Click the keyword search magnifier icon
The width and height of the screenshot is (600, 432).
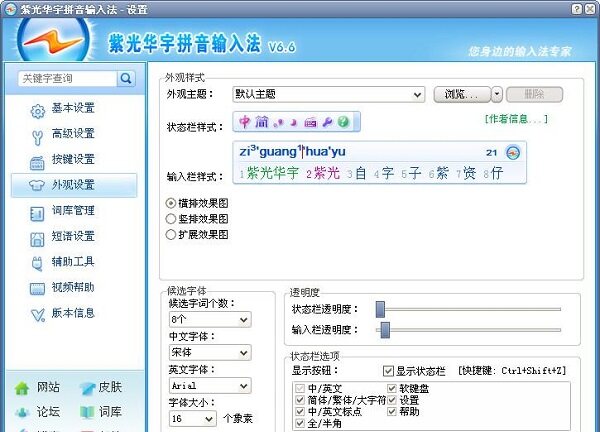[126, 78]
